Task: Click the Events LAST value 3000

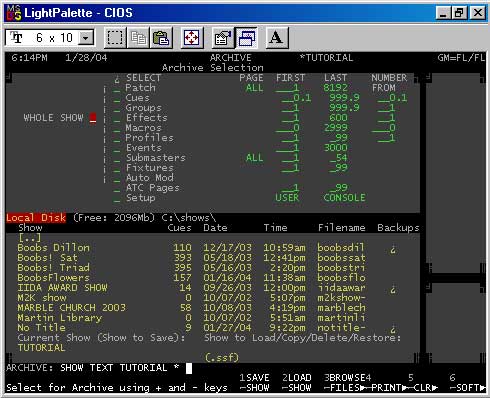Action: pos(336,148)
